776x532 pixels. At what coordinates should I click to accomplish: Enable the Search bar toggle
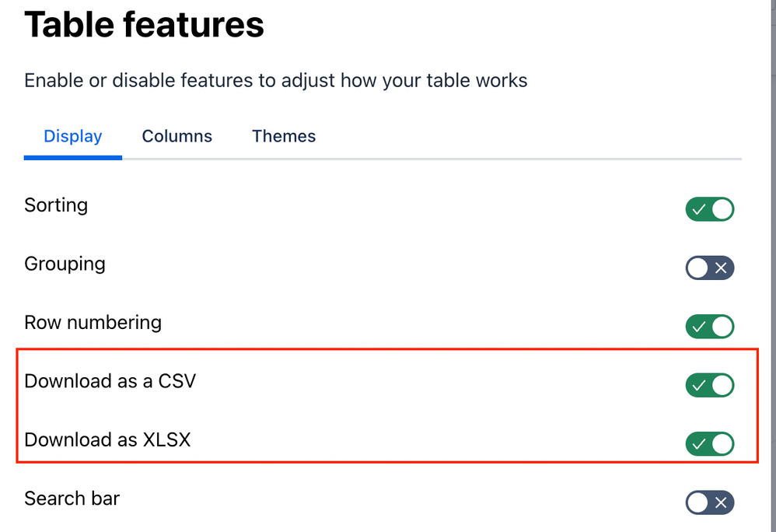pyautogui.click(x=709, y=502)
